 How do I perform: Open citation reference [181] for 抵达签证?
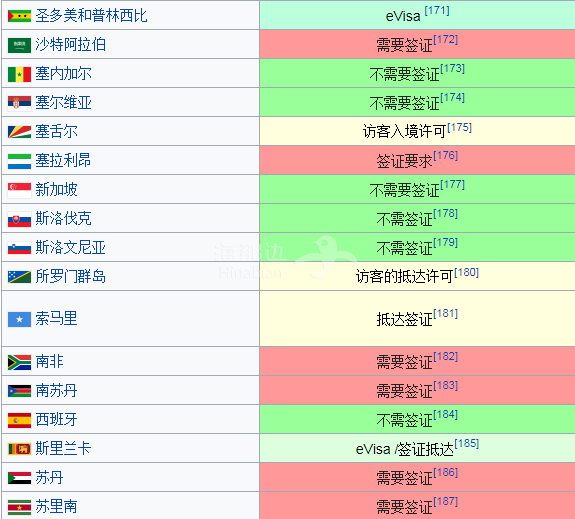coord(446,314)
